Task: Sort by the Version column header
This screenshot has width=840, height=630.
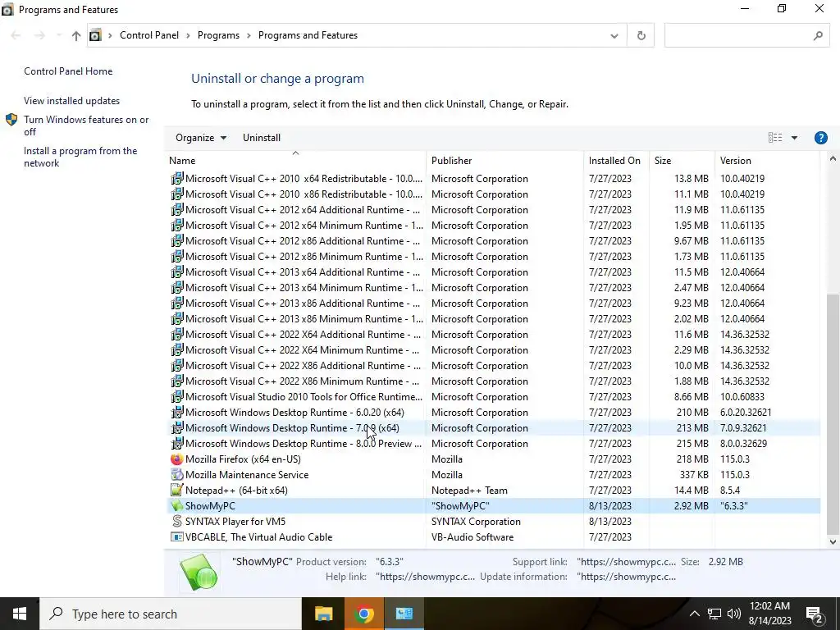Action: 767,160
